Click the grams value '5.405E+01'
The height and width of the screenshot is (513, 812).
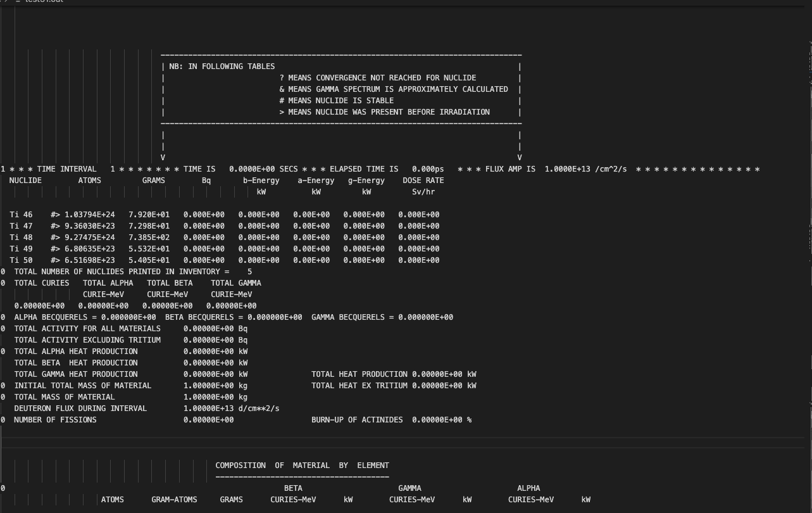(149, 260)
